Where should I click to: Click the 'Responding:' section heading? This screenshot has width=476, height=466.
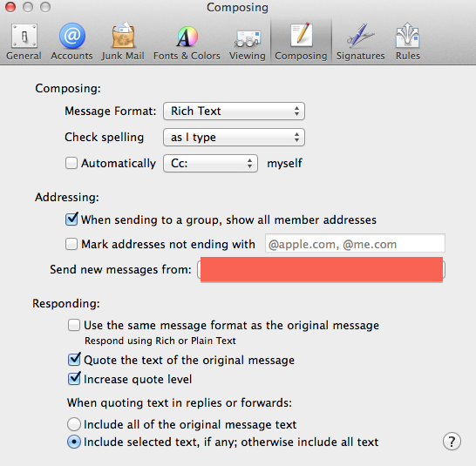point(66,303)
